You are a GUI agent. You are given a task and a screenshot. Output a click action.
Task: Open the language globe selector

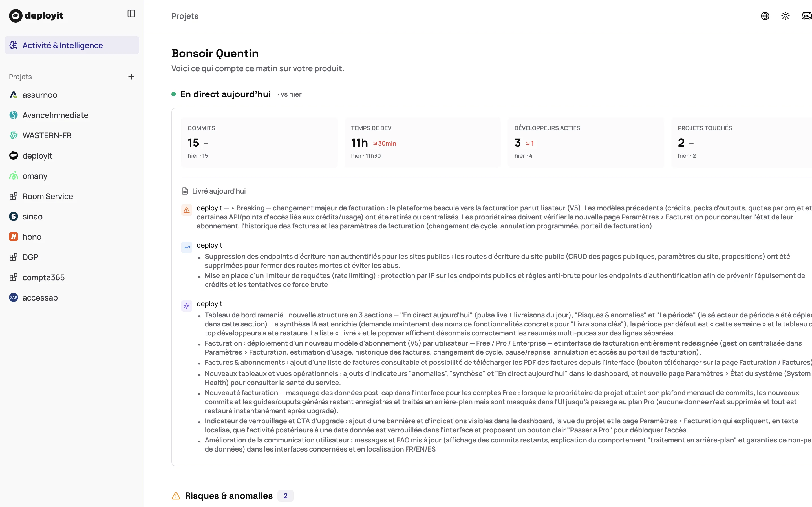click(x=765, y=16)
